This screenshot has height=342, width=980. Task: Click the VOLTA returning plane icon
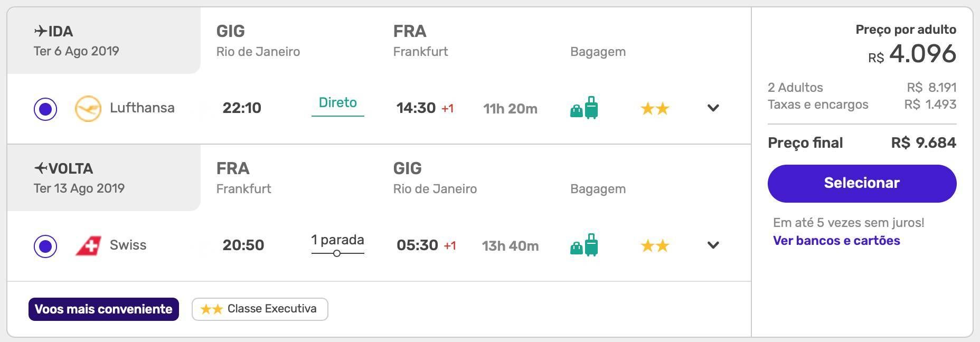pyautogui.click(x=41, y=168)
